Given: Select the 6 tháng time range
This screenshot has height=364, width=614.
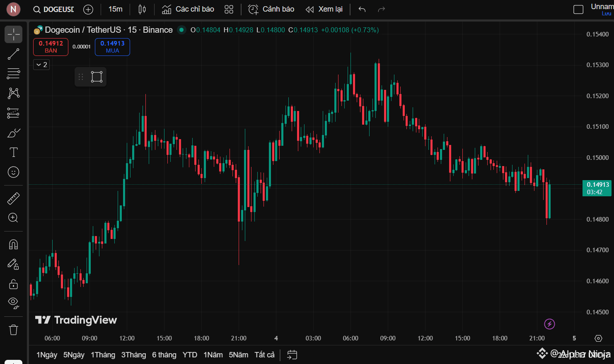Looking at the screenshot, I should click(164, 355).
